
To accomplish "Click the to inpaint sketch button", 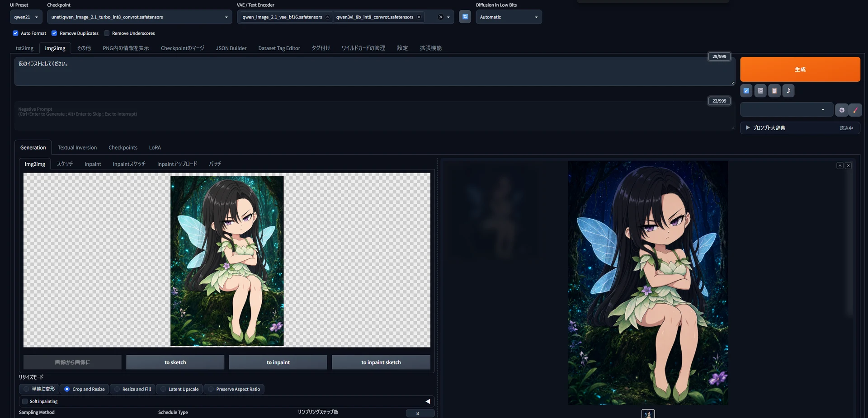I will coord(381,362).
